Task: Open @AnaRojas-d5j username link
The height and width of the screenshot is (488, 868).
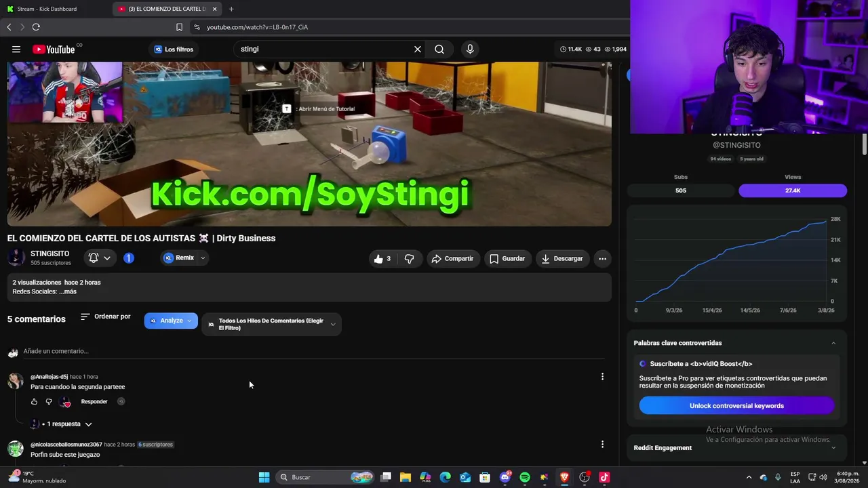Action: 49,376
